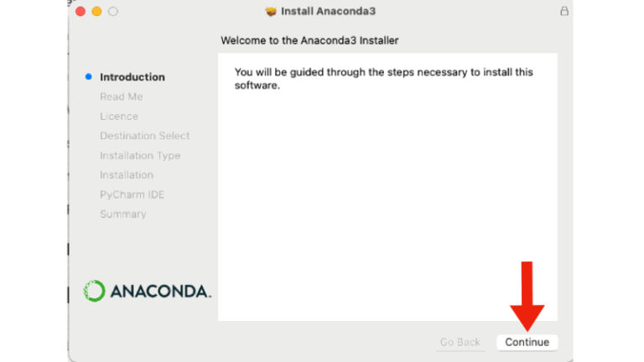Click the Summary step in the sidebar
644x362 pixels.
pos(123,214)
